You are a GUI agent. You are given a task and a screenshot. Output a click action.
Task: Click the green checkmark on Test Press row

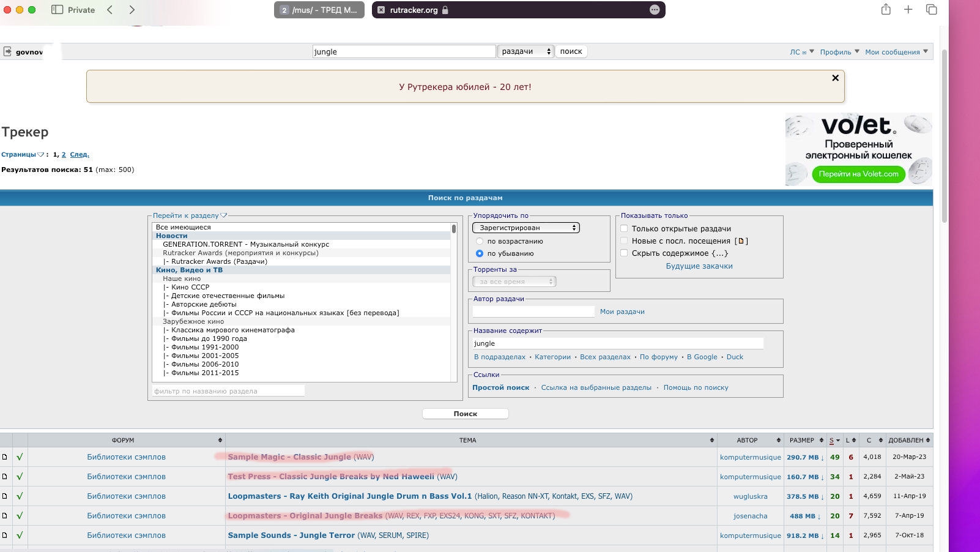(x=20, y=476)
